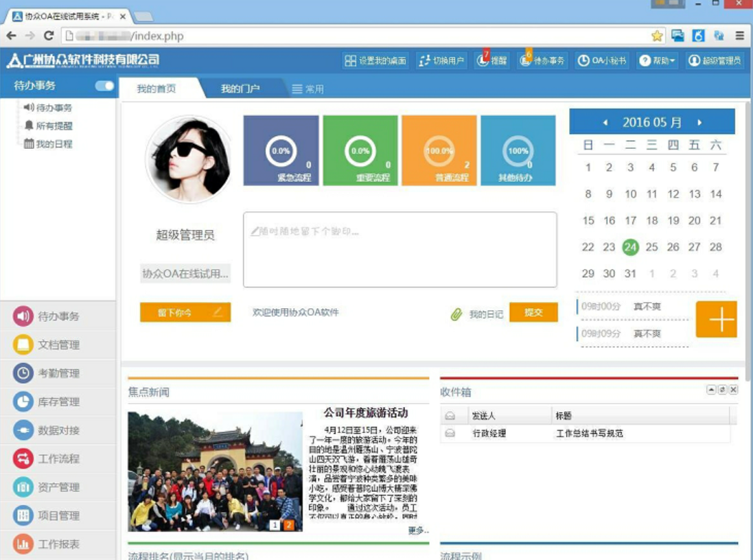Click the 更多.. link under focus news
The width and height of the screenshot is (753, 560).
tap(417, 530)
